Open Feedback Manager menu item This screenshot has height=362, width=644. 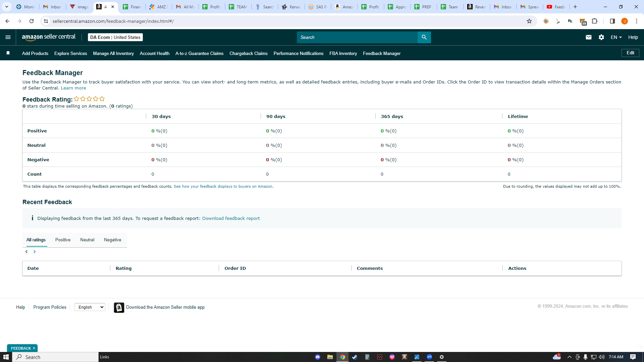tap(382, 53)
